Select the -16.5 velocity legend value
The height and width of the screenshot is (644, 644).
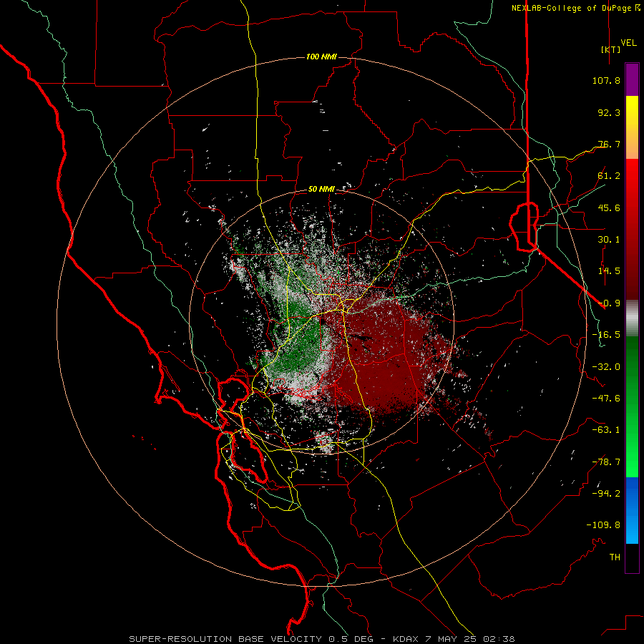click(606, 335)
